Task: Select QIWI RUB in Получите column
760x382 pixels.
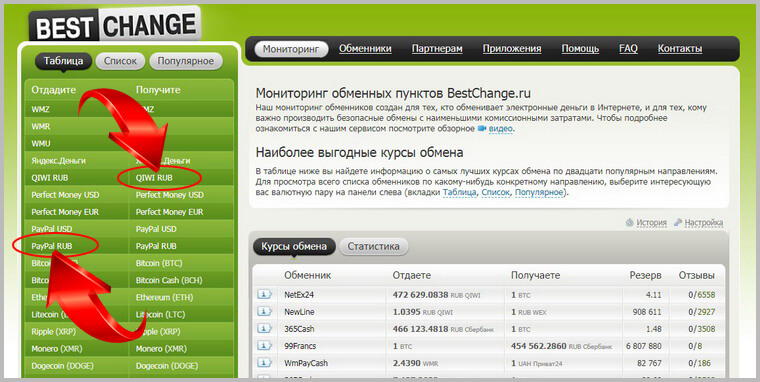Action: tap(154, 178)
